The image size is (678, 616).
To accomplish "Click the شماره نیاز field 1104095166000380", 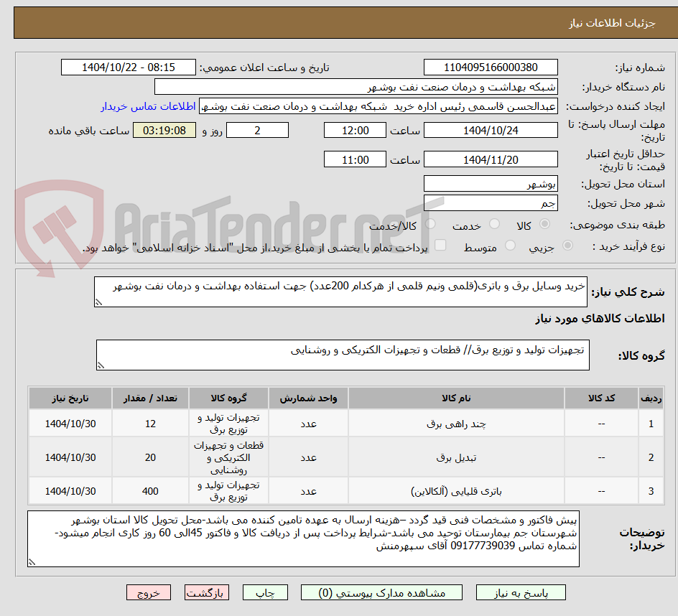I will tap(491, 67).
